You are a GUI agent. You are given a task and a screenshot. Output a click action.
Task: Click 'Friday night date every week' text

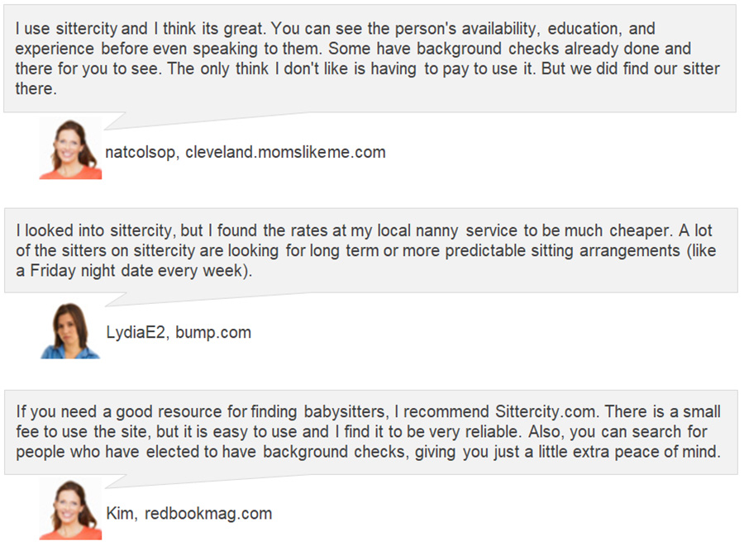pyautogui.click(x=136, y=271)
